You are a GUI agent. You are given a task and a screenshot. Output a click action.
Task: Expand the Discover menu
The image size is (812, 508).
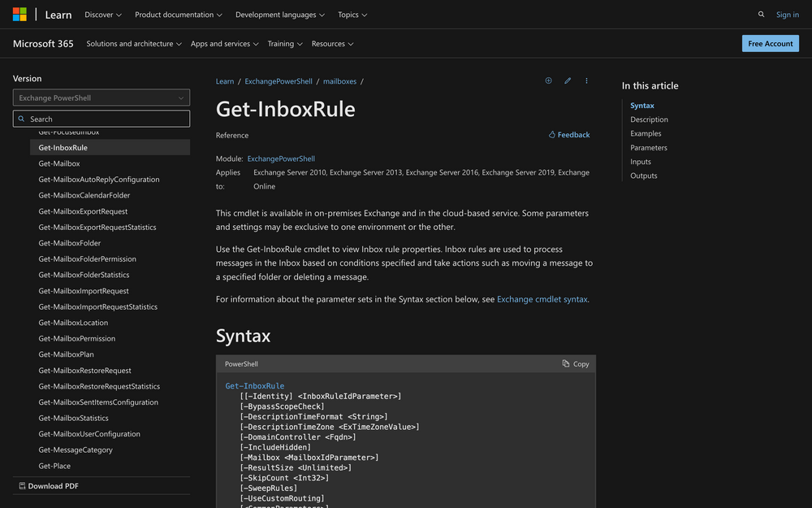coord(103,15)
